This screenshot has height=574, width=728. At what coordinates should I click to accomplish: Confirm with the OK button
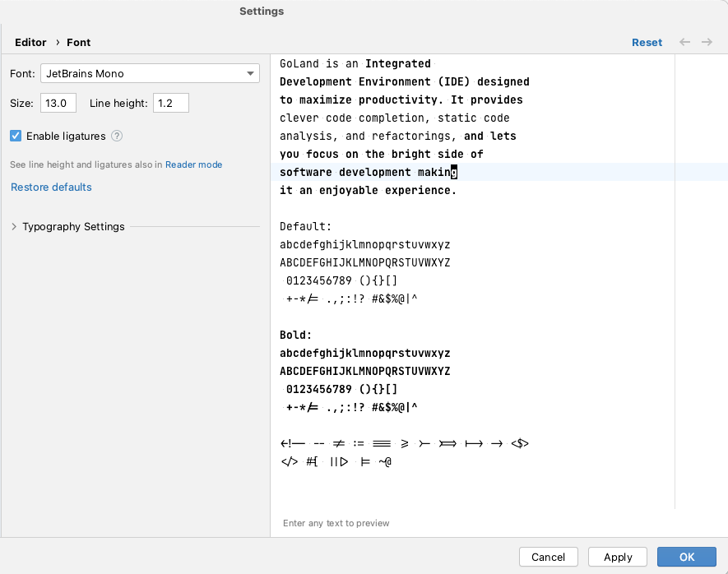tap(687, 557)
